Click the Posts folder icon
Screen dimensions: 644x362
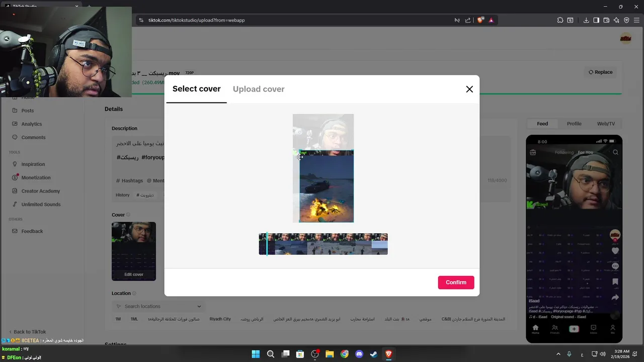(15, 111)
